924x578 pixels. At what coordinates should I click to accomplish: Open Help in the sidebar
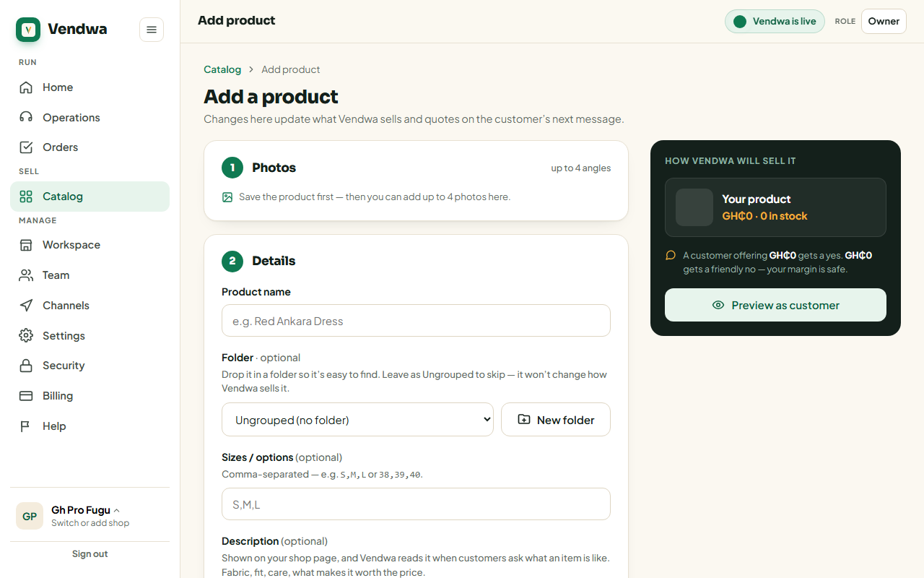[x=90, y=426]
